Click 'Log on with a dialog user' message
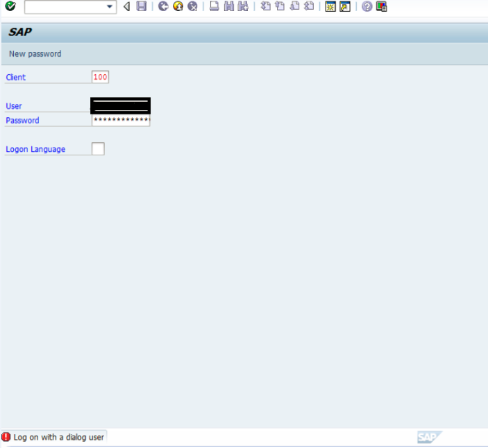The width and height of the screenshot is (488, 448). click(59, 437)
